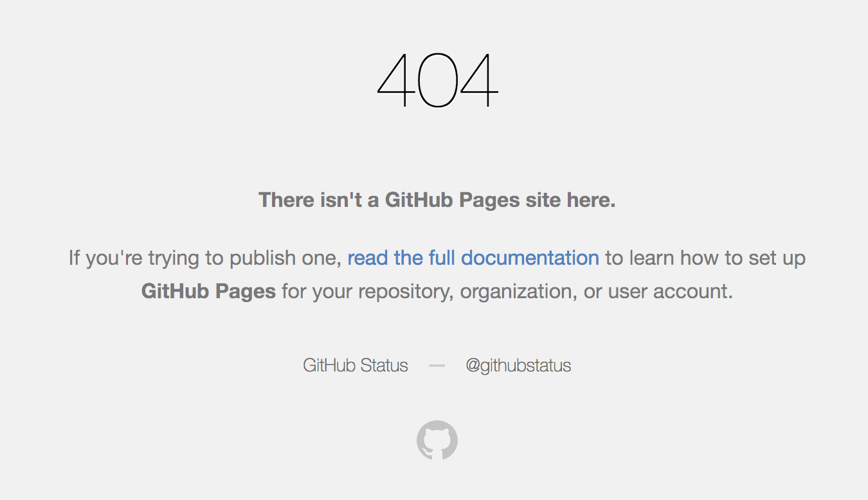
Task: Click the word "Status" in the GitHub Status link
Action: (x=384, y=365)
